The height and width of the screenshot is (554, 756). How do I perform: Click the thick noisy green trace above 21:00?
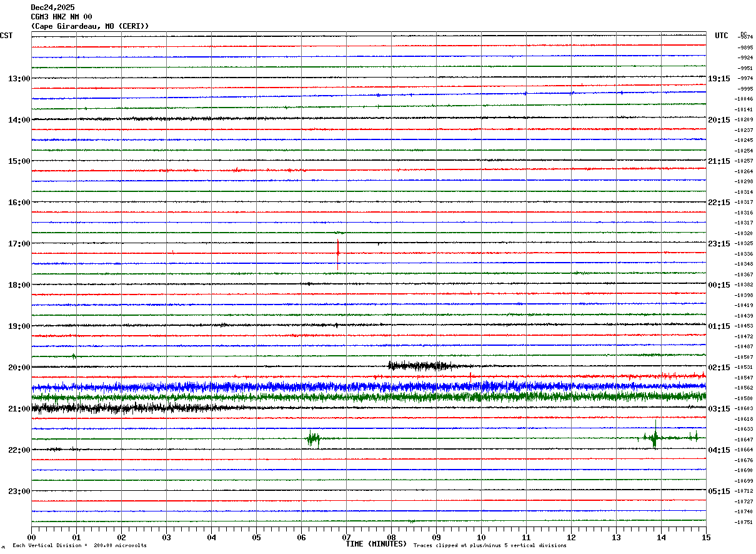[x=369, y=396]
